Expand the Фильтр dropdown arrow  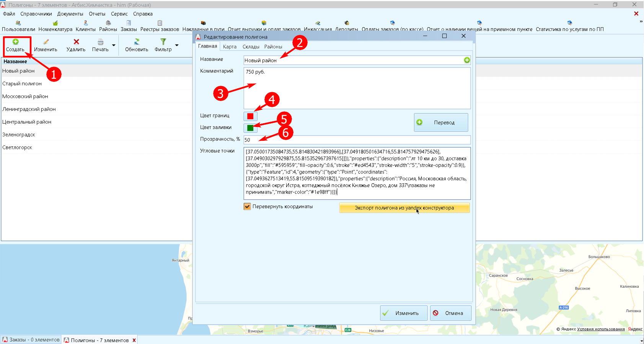point(177,45)
